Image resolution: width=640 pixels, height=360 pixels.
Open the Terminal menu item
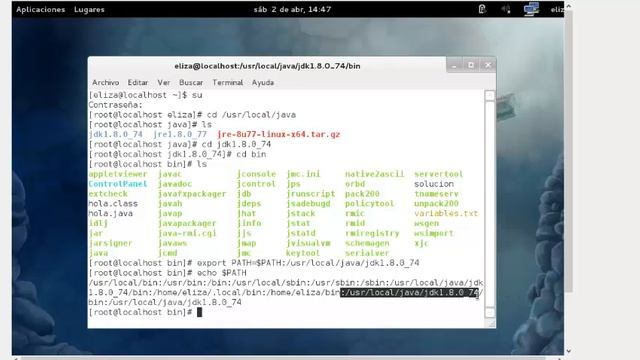(x=227, y=82)
